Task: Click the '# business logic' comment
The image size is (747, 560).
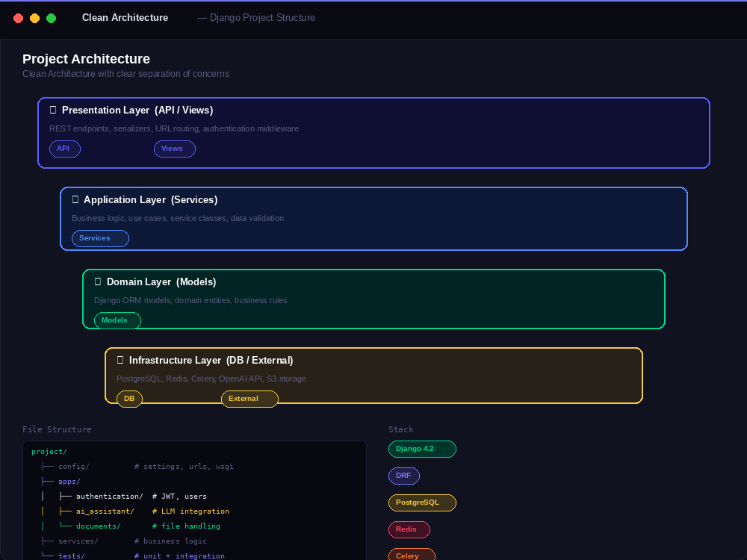Action: click(x=170, y=541)
